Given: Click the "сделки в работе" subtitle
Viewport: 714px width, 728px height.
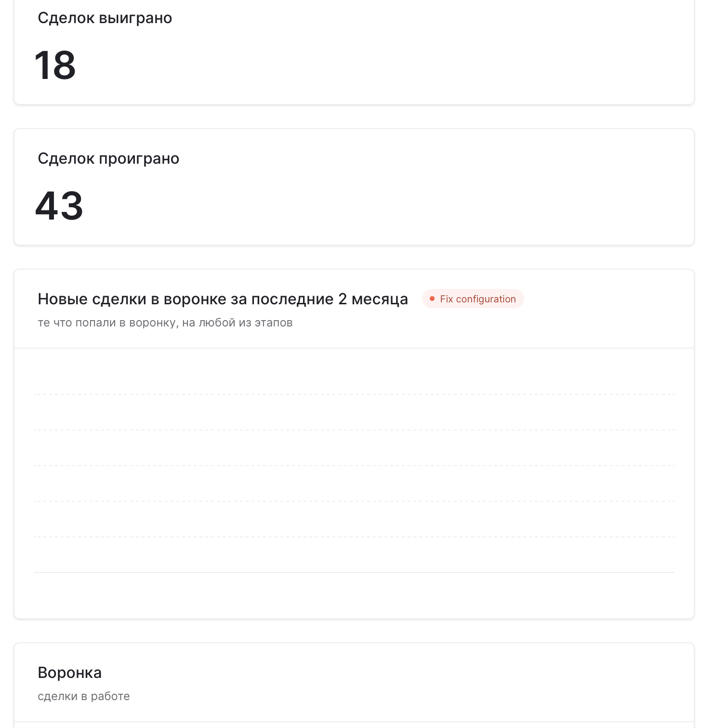Looking at the screenshot, I should click(84, 696).
